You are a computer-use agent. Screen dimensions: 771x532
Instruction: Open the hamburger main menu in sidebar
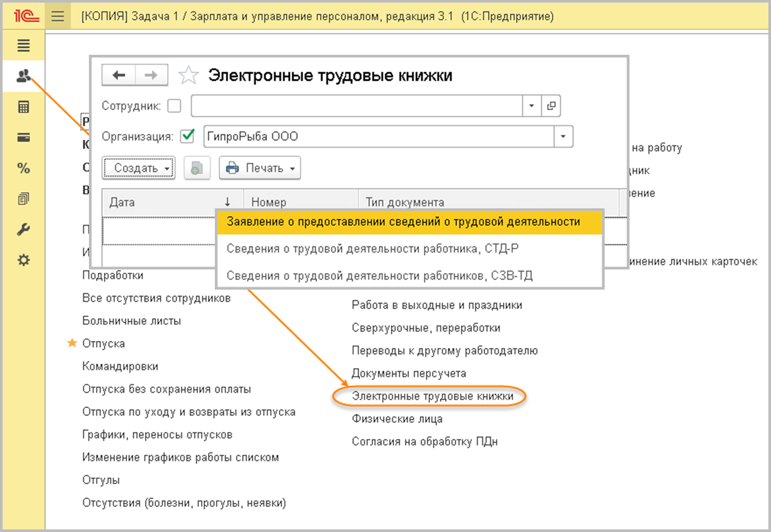click(24, 46)
